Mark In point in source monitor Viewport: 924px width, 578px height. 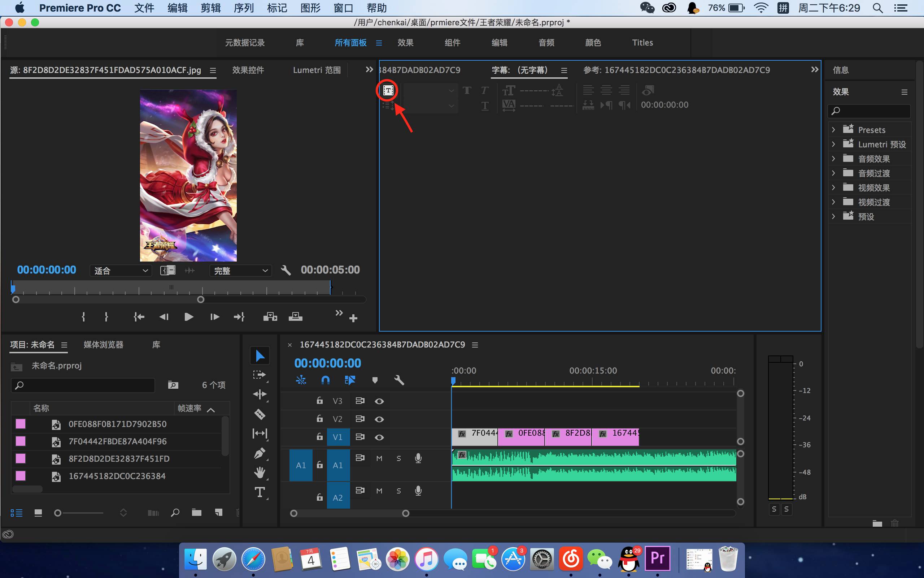83,317
